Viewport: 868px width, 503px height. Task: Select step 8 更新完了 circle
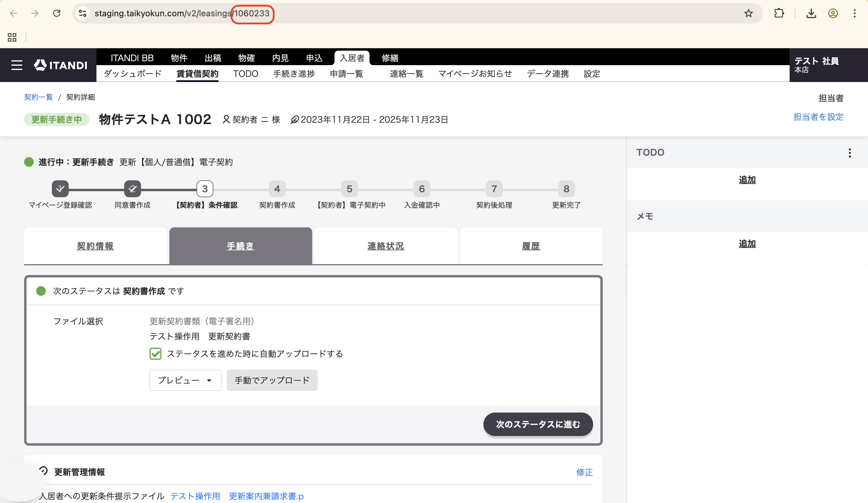(x=567, y=189)
